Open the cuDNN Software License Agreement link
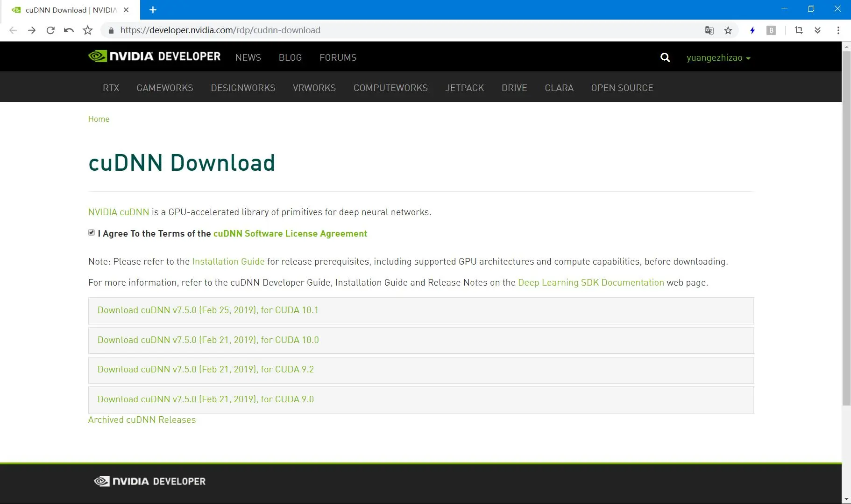The height and width of the screenshot is (504, 851). 290,233
